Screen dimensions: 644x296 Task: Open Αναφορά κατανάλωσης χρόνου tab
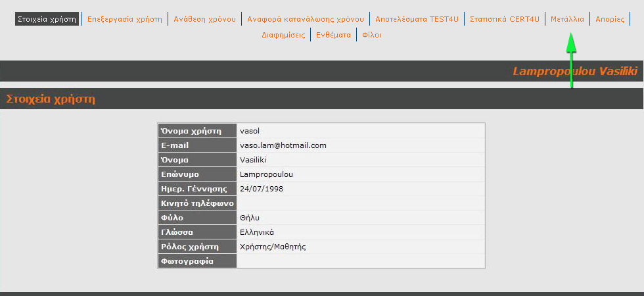click(306, 19)
